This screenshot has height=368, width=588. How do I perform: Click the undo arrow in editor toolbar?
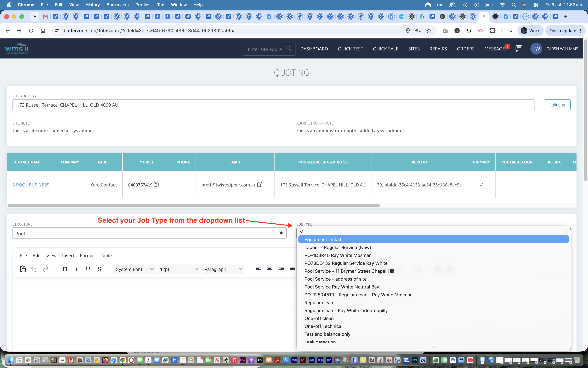pos(34,269)
